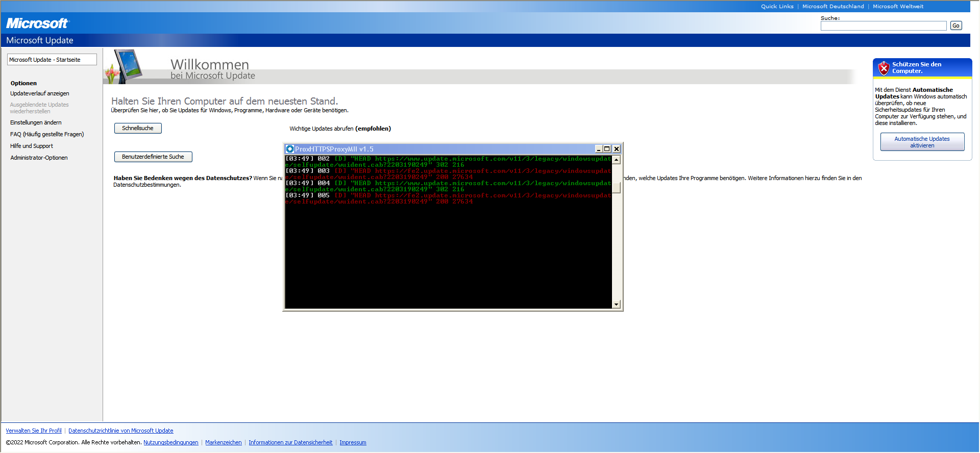Click Ausgeblendete Updates wiederherstellen
The image size is (980, 453).
pyautogui.click(x=39, y=108)
